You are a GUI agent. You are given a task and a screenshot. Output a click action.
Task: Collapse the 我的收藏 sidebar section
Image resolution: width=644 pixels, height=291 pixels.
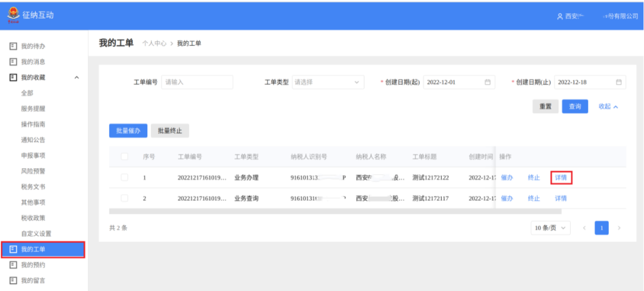(x=76, y=78)
